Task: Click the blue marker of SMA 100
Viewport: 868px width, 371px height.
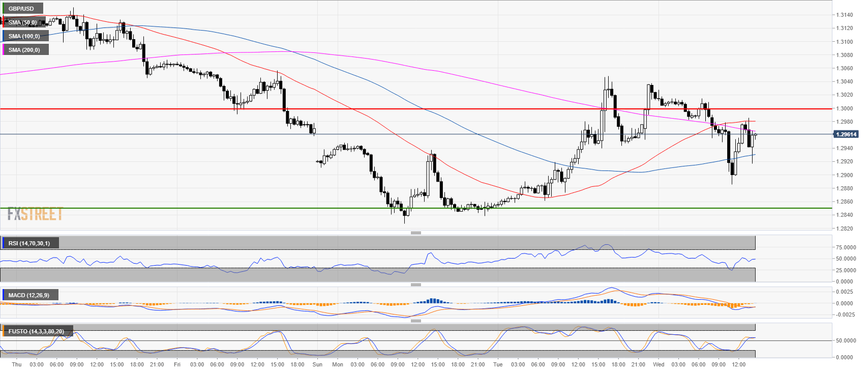Action: 3,36
